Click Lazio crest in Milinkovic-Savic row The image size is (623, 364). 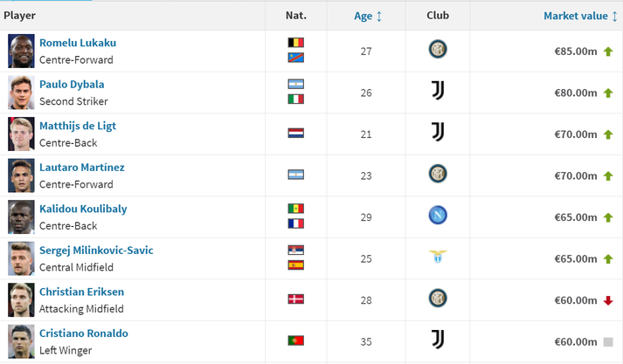tap(438, 258)
